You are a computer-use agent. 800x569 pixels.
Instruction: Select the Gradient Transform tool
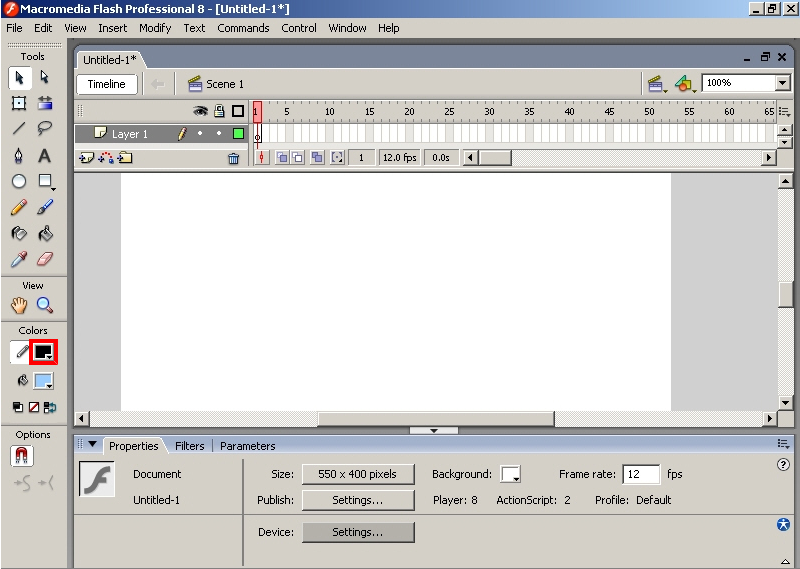click(x=45, y=104)
